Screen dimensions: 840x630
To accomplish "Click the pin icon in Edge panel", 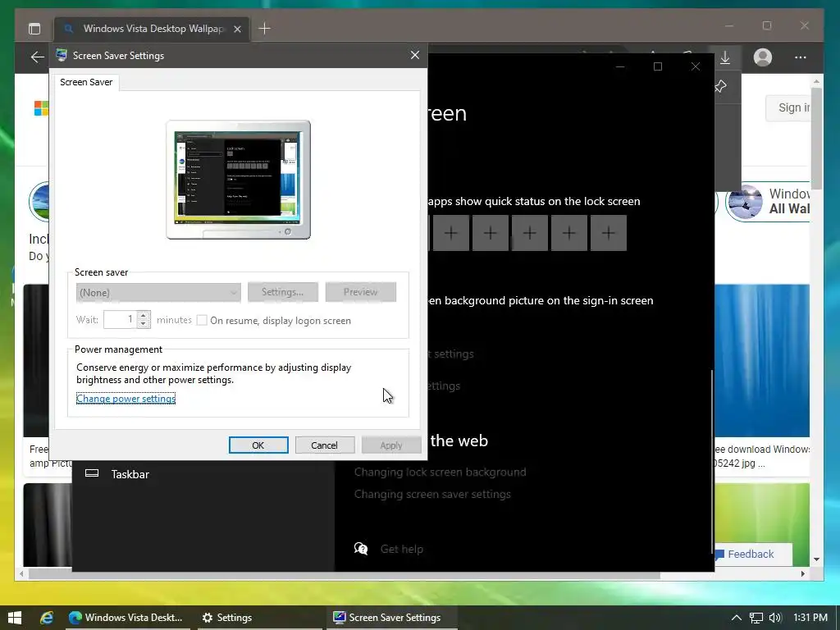I will coord(720,85).
